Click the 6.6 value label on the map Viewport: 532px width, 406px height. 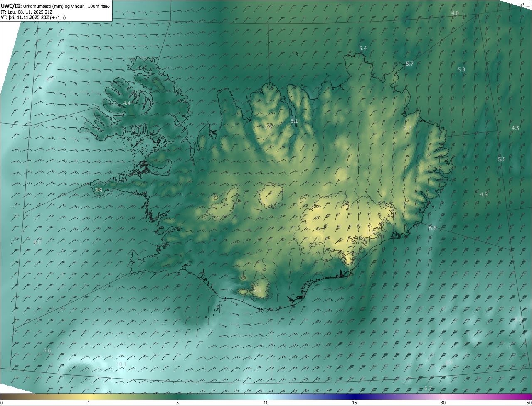point(47,351)
